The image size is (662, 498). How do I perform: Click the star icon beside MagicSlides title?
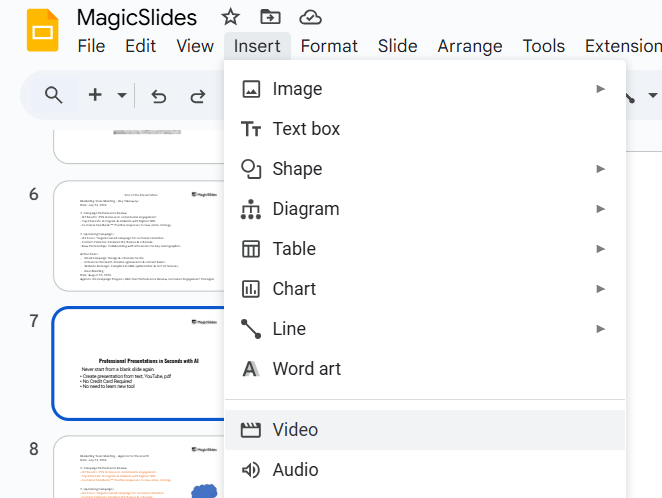click(x=231, y=17)
